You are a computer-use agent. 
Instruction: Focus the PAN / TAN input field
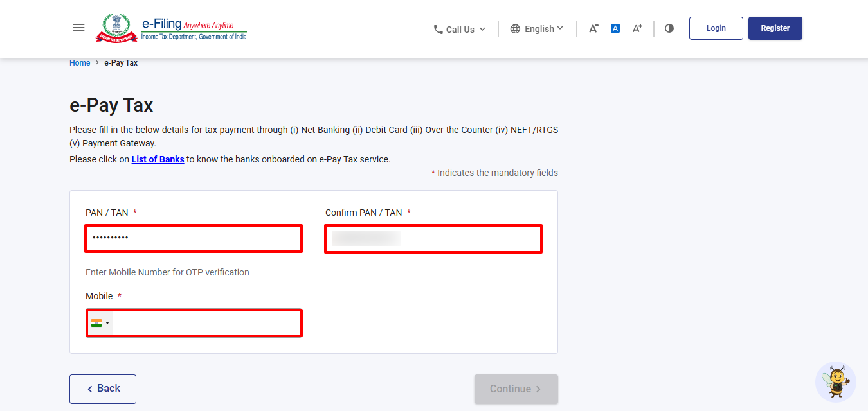point(194,238)
